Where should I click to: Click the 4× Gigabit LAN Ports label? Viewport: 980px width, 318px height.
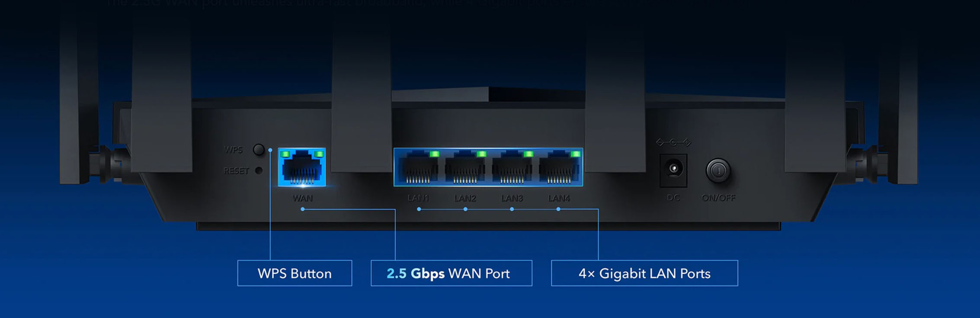pyautogui.click(x=644, y=273)
